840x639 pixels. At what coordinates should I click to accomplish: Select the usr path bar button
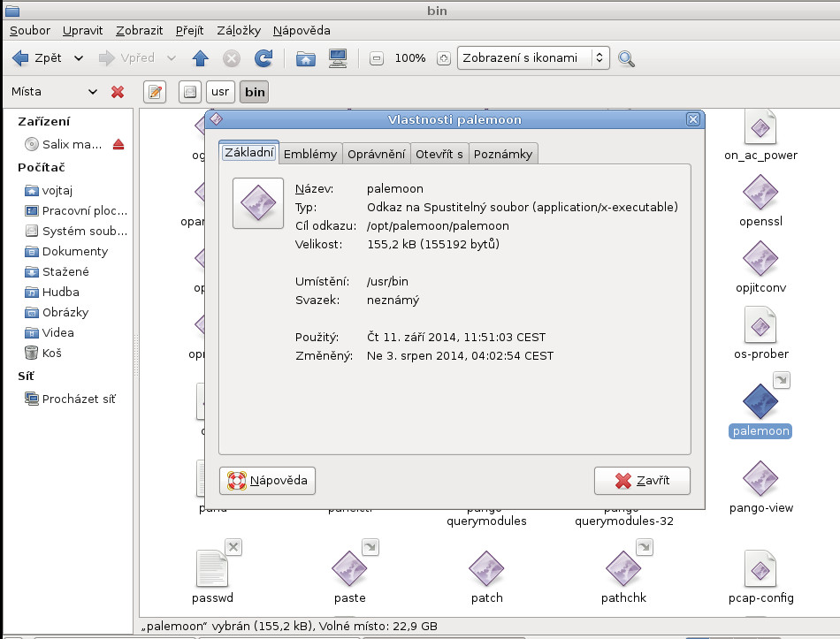(x=218, y=91)
